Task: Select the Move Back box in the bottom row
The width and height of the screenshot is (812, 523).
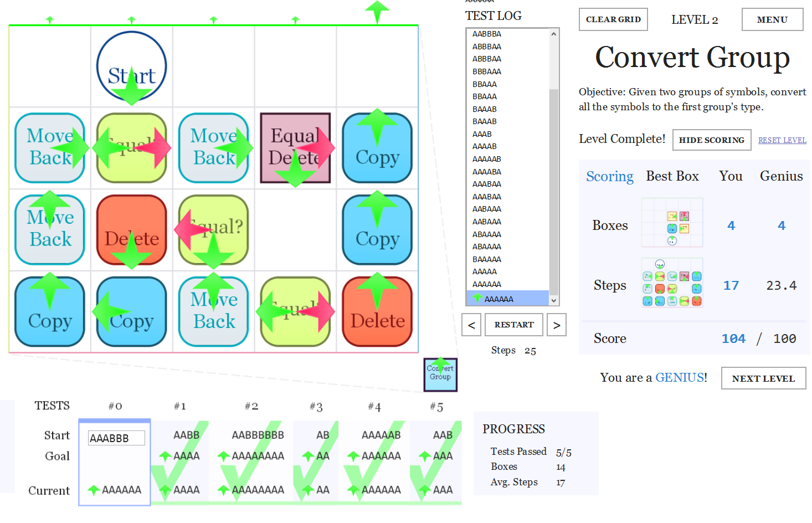Action: coord(214,312)
